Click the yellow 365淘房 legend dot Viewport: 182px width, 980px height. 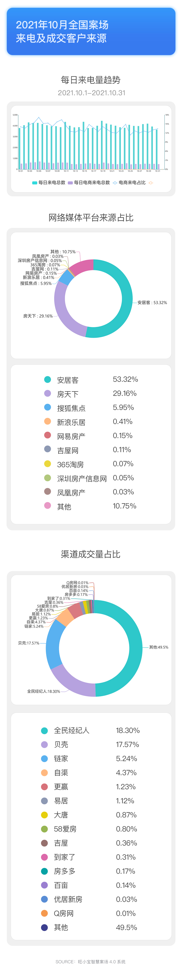click(x=48, y=464)
